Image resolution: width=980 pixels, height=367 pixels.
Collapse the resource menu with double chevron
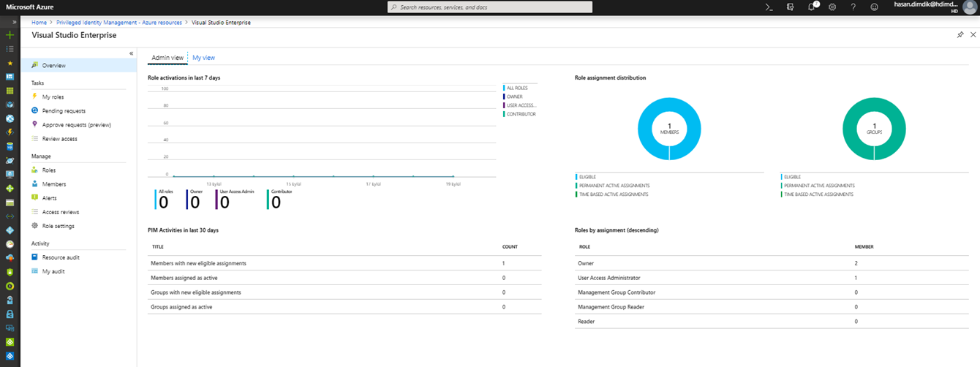[131, 53]
